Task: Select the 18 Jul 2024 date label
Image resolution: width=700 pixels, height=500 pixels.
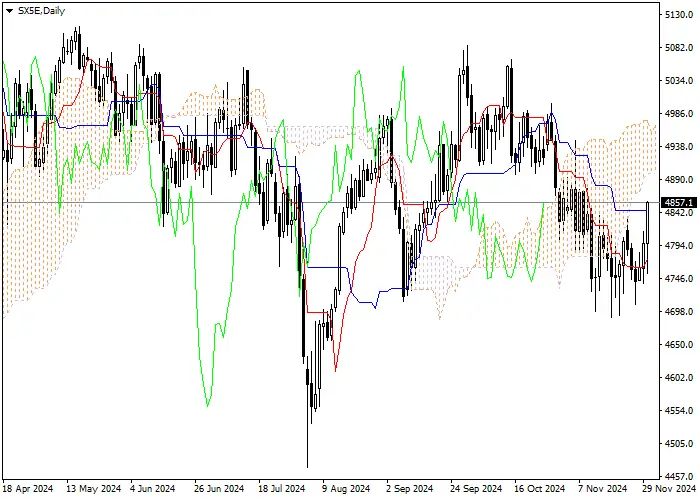Action: click(281, 489)
